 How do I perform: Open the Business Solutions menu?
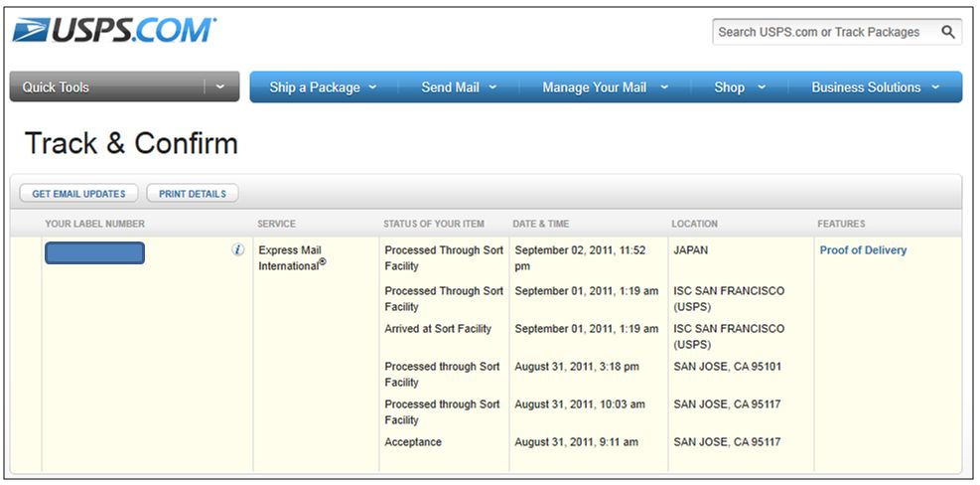pos(866,87)
